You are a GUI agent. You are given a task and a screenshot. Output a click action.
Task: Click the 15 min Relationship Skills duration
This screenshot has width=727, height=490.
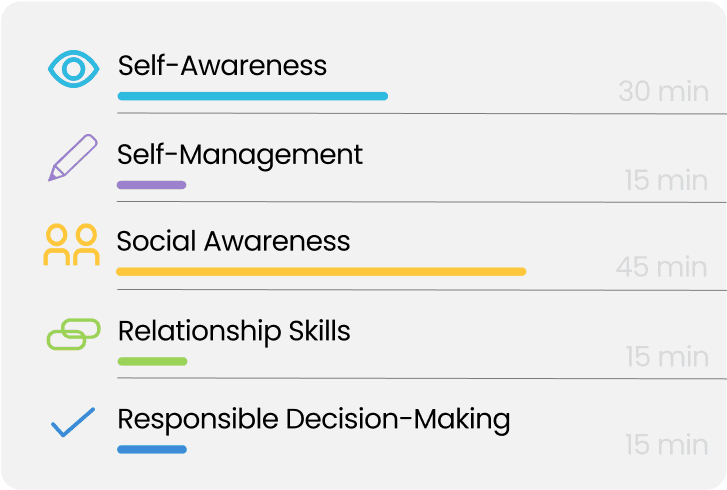[x=666, y=357]
